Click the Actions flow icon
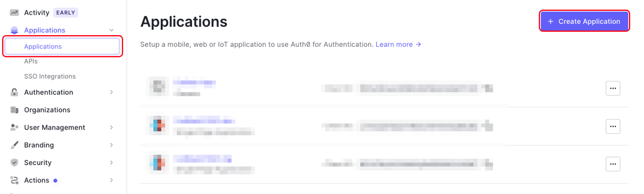 tap(15, 180)
